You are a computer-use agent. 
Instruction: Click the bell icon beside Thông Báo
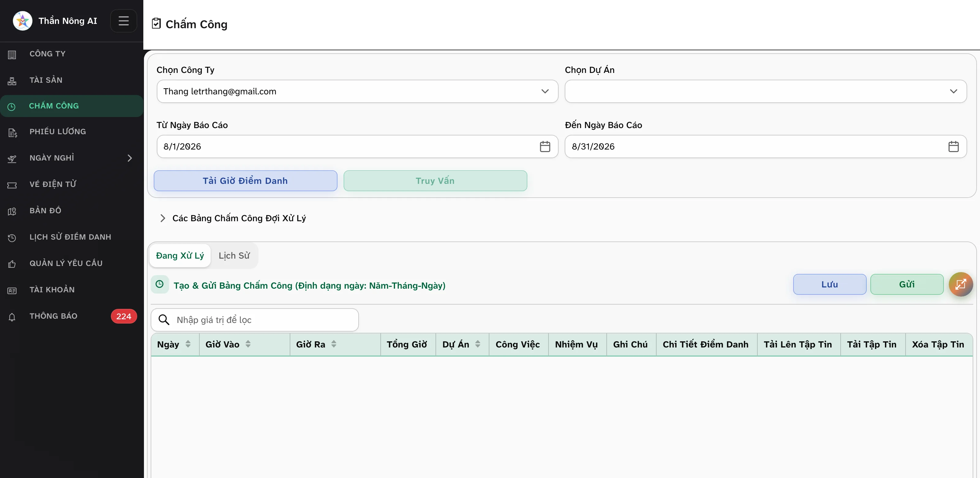(12, 317)
